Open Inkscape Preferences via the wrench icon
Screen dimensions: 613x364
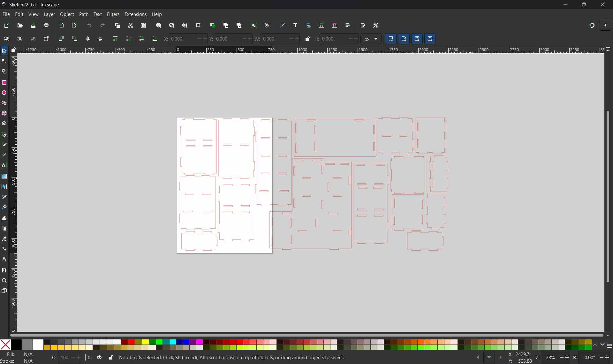pyautogui.click(x=376, y=26)
